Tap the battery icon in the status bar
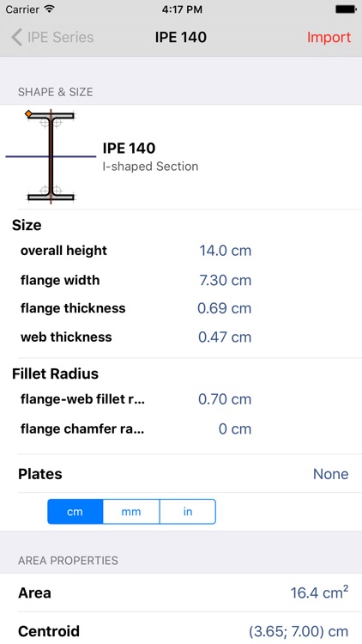This screenshot has width=362, height=644. pyautogui.click(x=346, y=9)
